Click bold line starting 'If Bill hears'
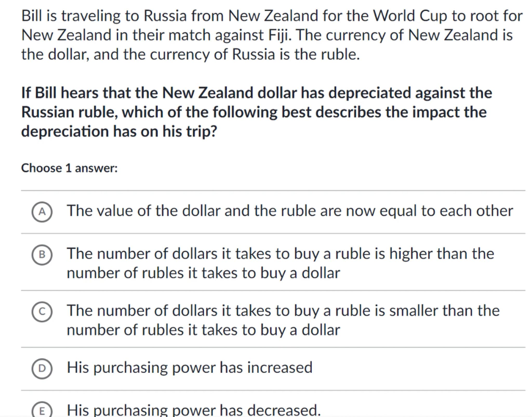The image size is (532, 417). [256, 93]
